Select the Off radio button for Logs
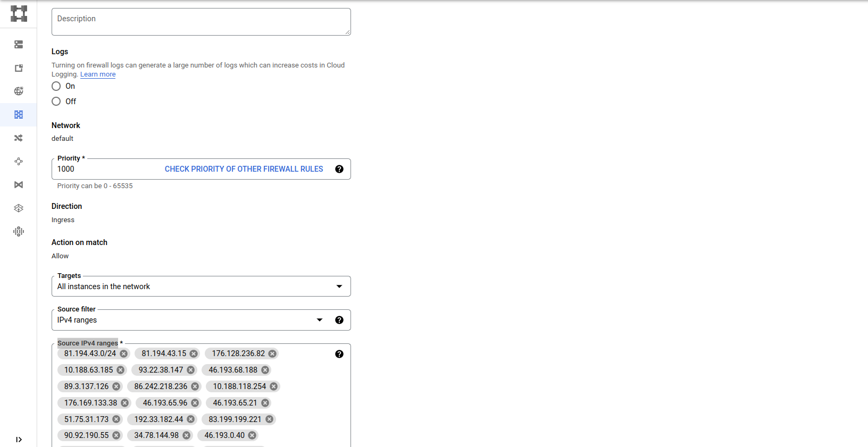 click(x=56, y=102)
